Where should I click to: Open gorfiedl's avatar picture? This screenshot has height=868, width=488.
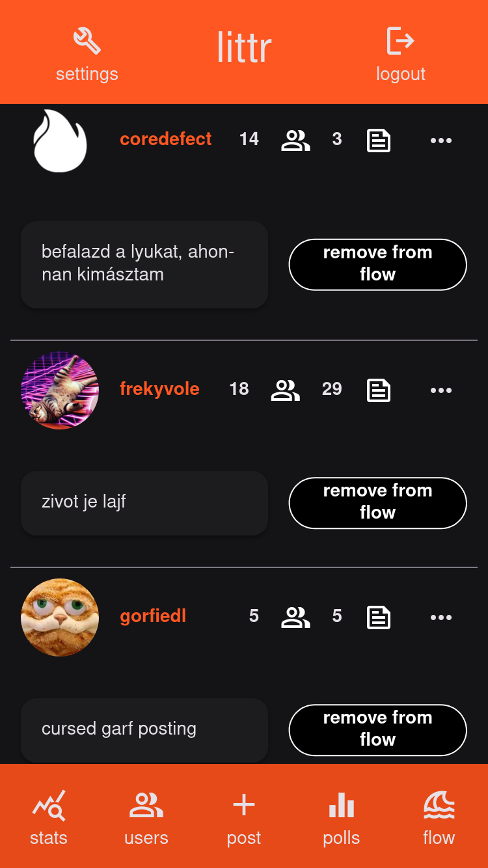60,617
